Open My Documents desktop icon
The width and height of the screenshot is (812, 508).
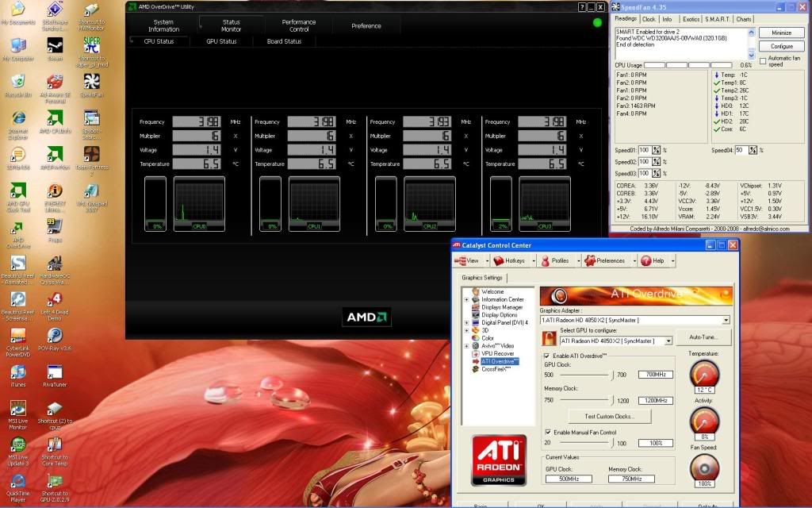18,13
